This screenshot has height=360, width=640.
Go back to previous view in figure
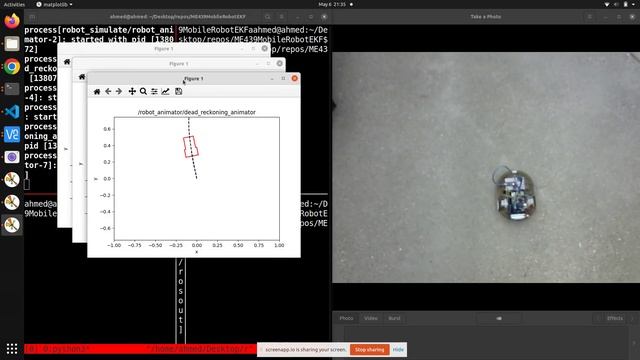(x=108, y=91)
